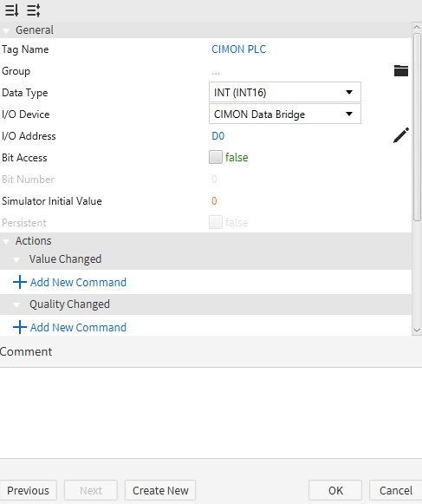Click the Tag Name value field
Viewport: 422px width, 504px height.
(238, 49)
